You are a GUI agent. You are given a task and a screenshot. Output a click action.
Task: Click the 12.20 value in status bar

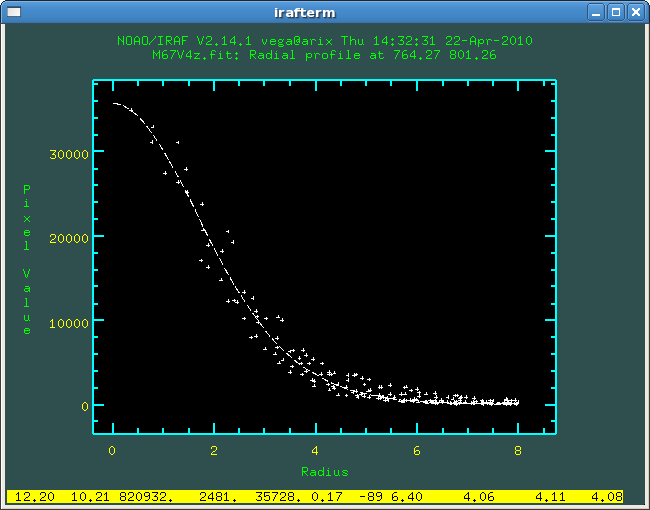34,496
